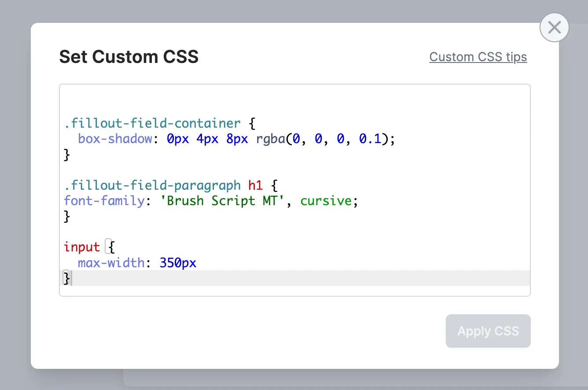
Task: Click the Apply CSS button
Action: 488,331
